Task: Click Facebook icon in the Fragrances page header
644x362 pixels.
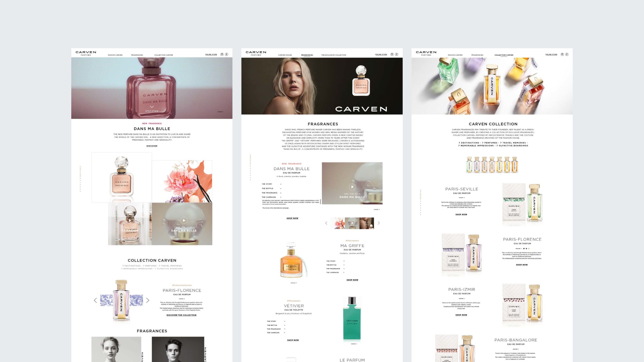Action: coord(397,54)
